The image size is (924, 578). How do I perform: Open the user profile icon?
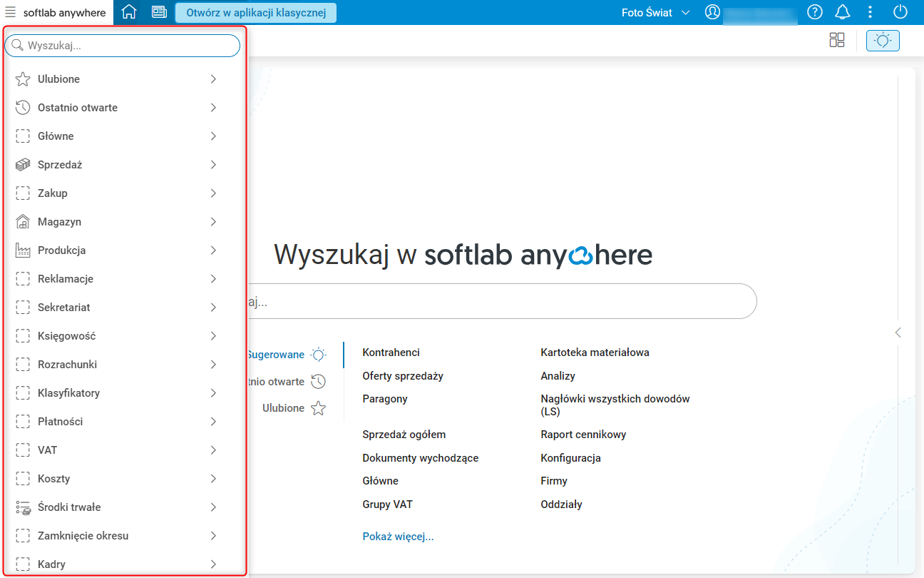712,12
